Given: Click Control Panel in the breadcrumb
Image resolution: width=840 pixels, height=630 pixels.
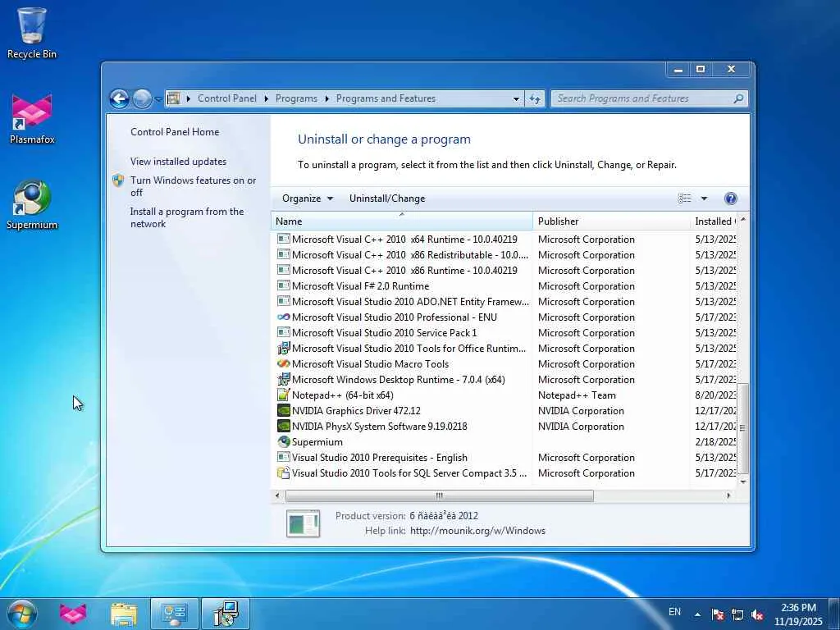Looking at the screenshot, I should 227,98.
